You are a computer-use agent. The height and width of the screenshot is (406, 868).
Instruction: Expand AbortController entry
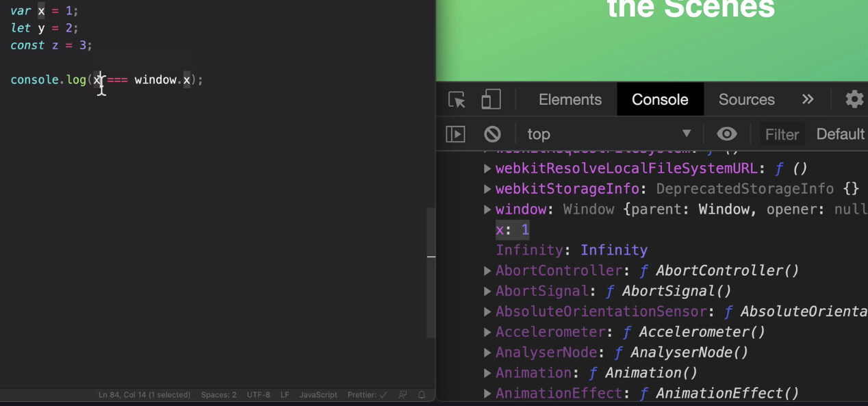(487, 271)
